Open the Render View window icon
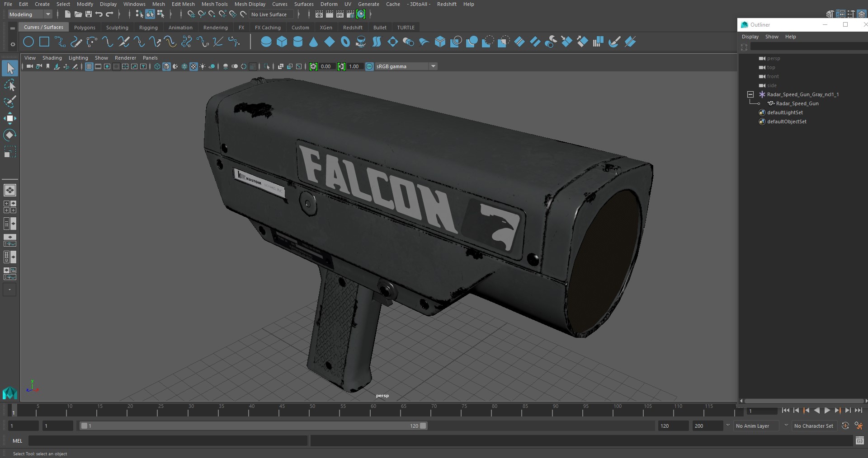 (319, 14)
